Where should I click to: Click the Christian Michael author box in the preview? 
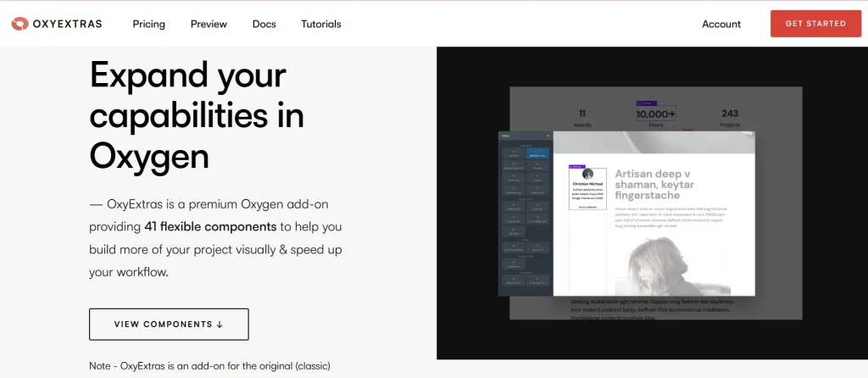click(588, 188)
